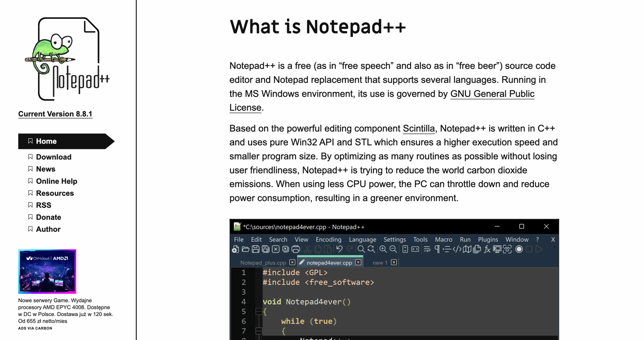
Task: Close the notepad4ever.cpp tab
Action: coord(358,262)
